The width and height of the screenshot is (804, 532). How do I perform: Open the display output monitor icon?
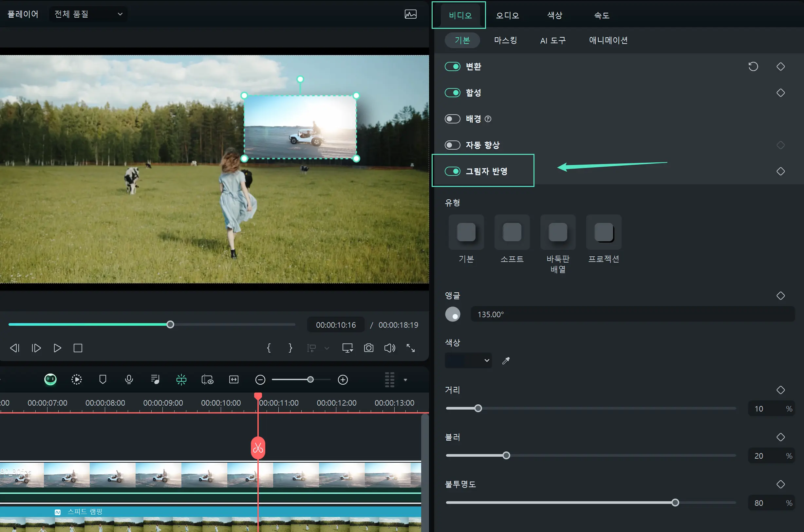coord(347,348)
